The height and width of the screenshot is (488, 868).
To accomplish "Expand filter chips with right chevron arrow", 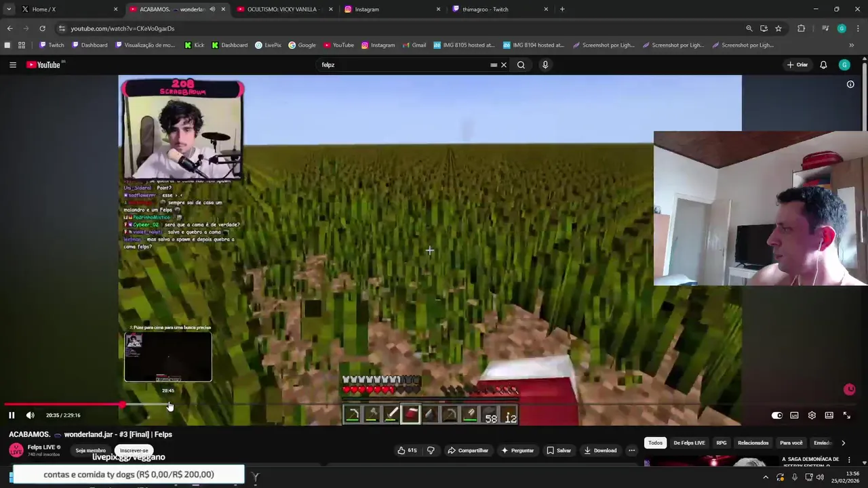I will (x=843, y=443).
